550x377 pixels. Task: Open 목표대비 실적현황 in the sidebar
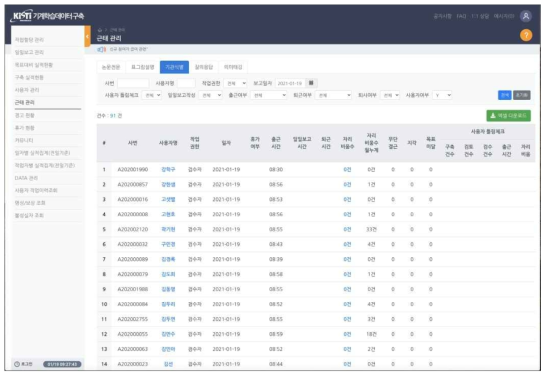(x=34, y=65)
